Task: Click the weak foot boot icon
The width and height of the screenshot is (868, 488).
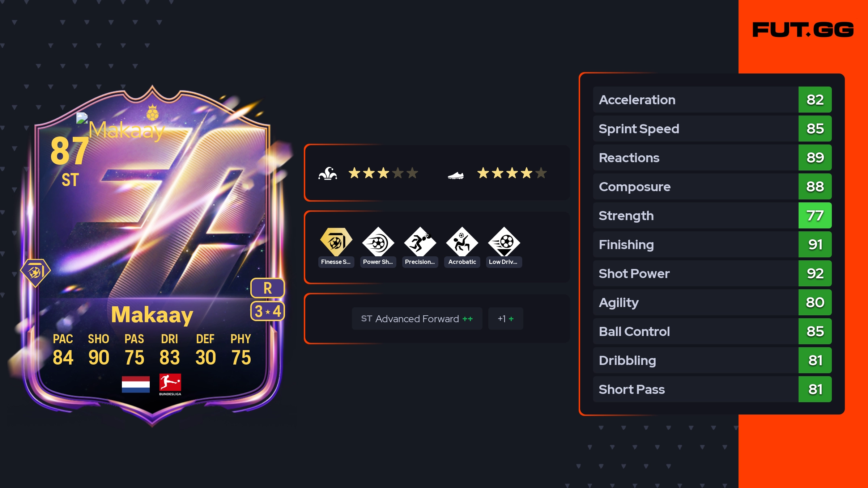Action: click(456, 176)
